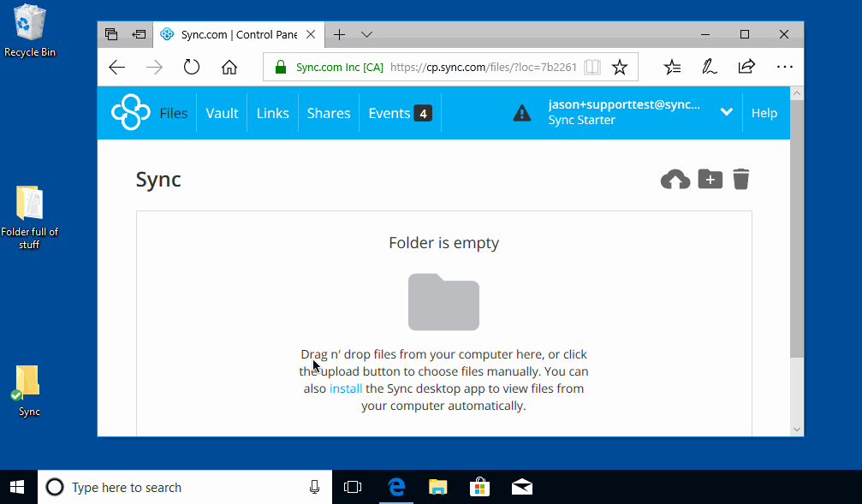Open the Microsoft Store taskbar icon

point(479,487)
